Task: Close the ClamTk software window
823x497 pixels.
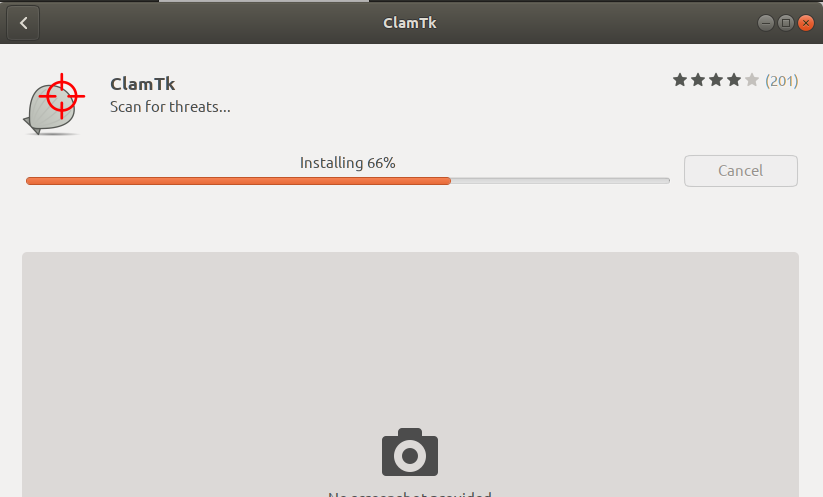Action: 806,23
